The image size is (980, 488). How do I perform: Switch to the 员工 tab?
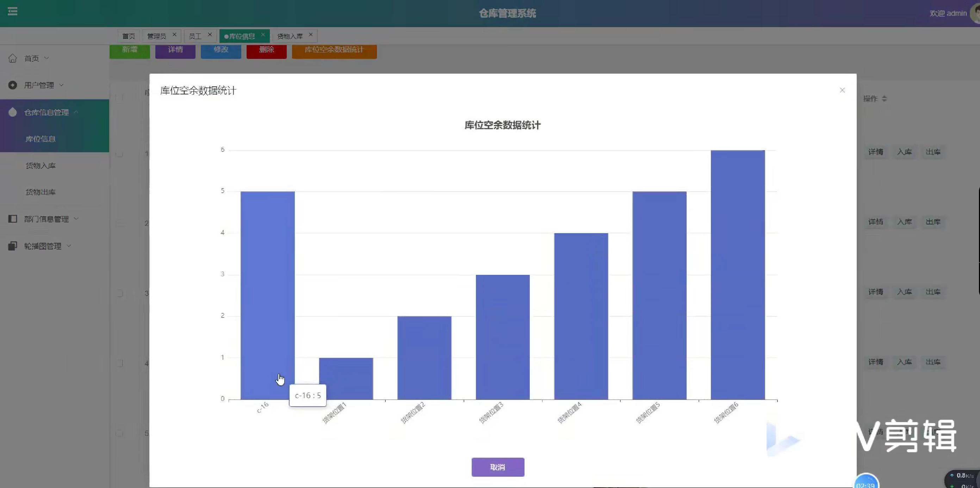[195, 36]
